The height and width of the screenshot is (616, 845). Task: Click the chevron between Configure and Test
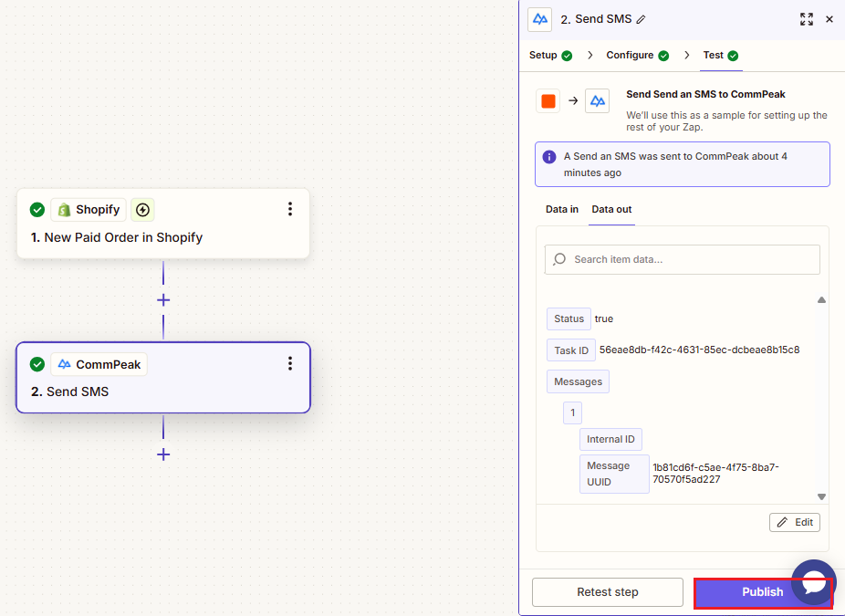click(686, 55)
